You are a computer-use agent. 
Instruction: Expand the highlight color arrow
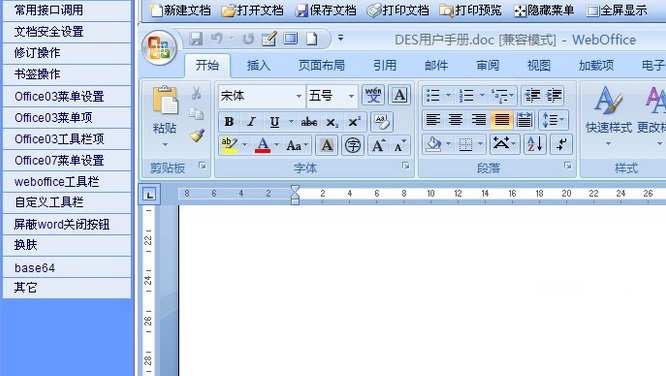click(244, 145)
